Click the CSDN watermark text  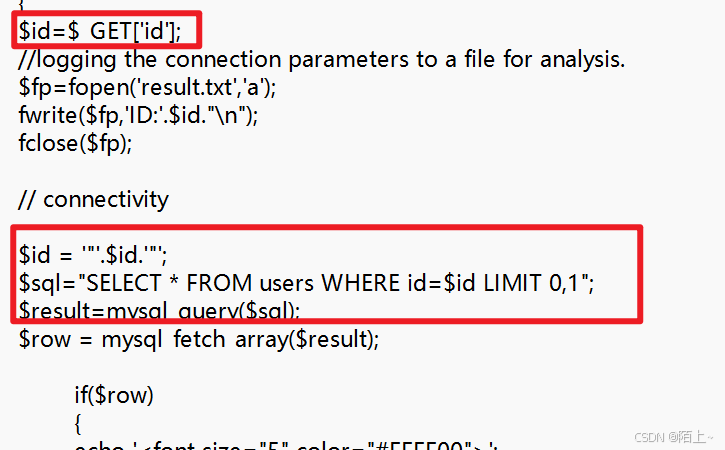[x=674, y=437]
